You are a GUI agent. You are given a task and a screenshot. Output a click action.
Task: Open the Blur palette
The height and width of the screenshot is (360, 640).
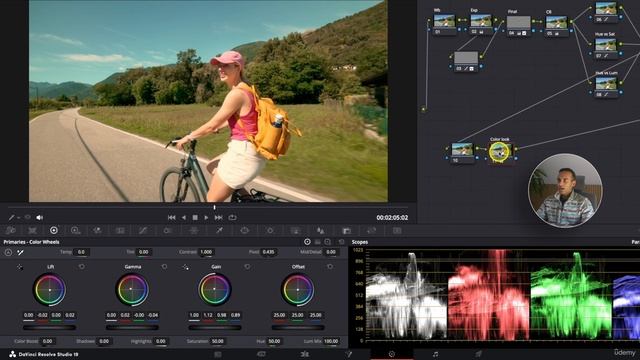(321, 231)
